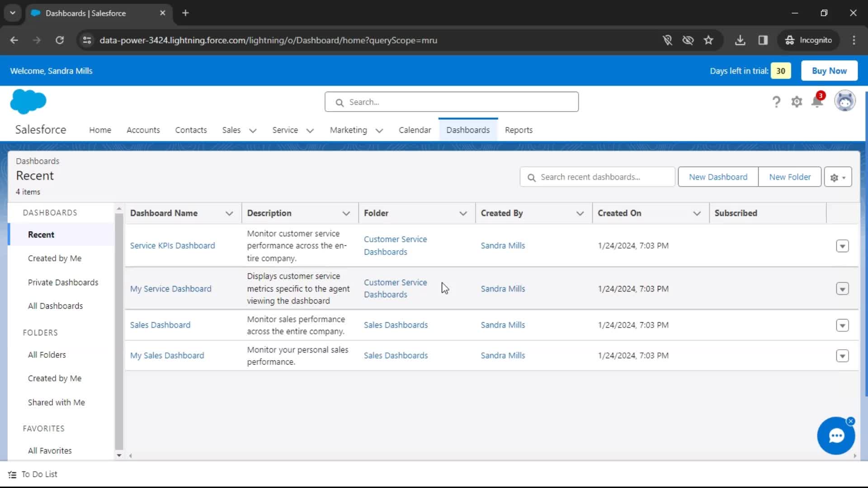This screenshot has width=868, height=488.
Task: Open Sandra Mills link in My Service Dashboard row
Action: [x=503, y=289]
